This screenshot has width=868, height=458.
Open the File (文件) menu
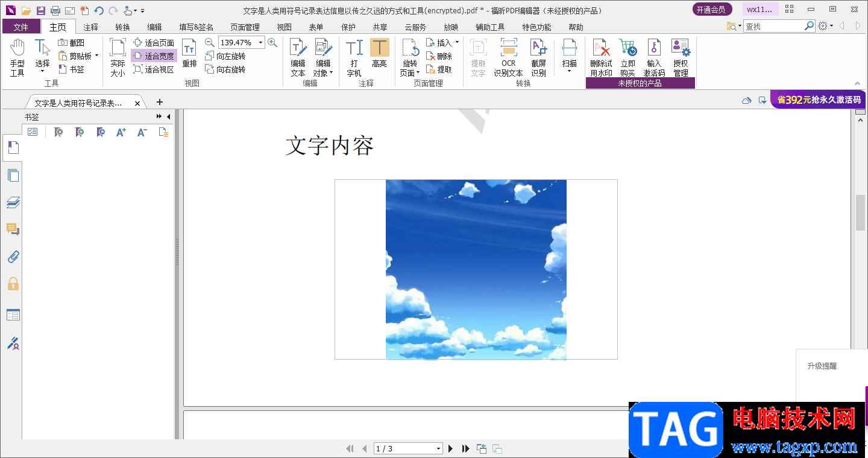[x=21, y=27]
